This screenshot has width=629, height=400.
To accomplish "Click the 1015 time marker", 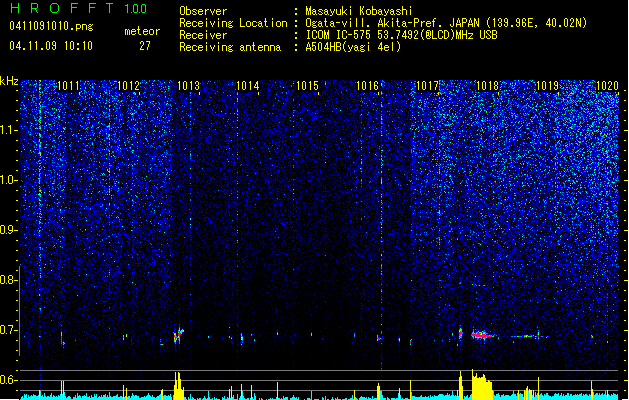I will (308, 86).
